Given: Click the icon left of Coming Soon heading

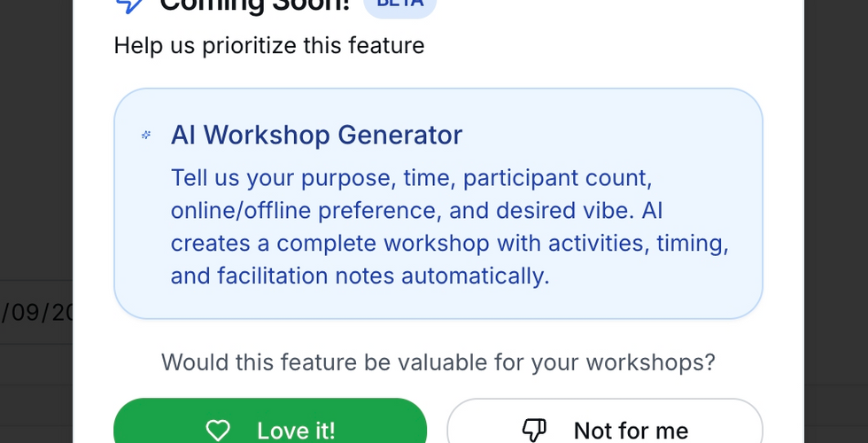Looking at the screenshot, I should [x=129, y=4].
